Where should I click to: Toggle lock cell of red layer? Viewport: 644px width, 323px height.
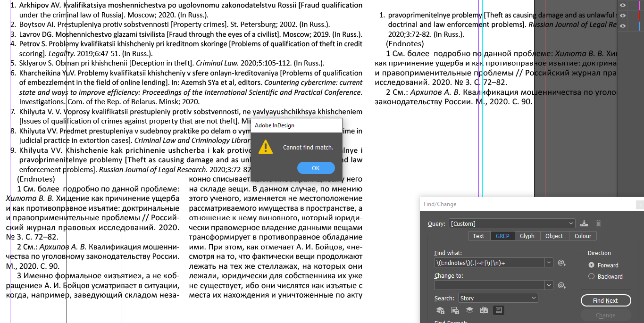click(x=632, y=16)
